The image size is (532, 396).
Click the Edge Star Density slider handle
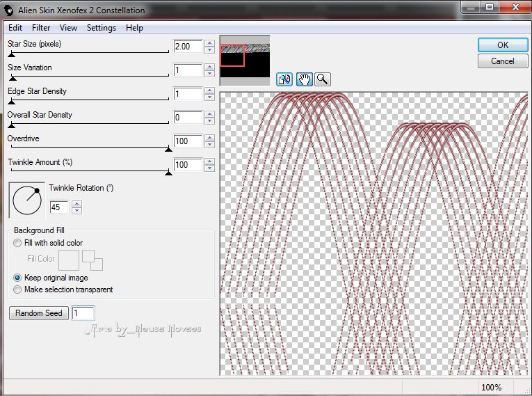click(x=12, y=102)
